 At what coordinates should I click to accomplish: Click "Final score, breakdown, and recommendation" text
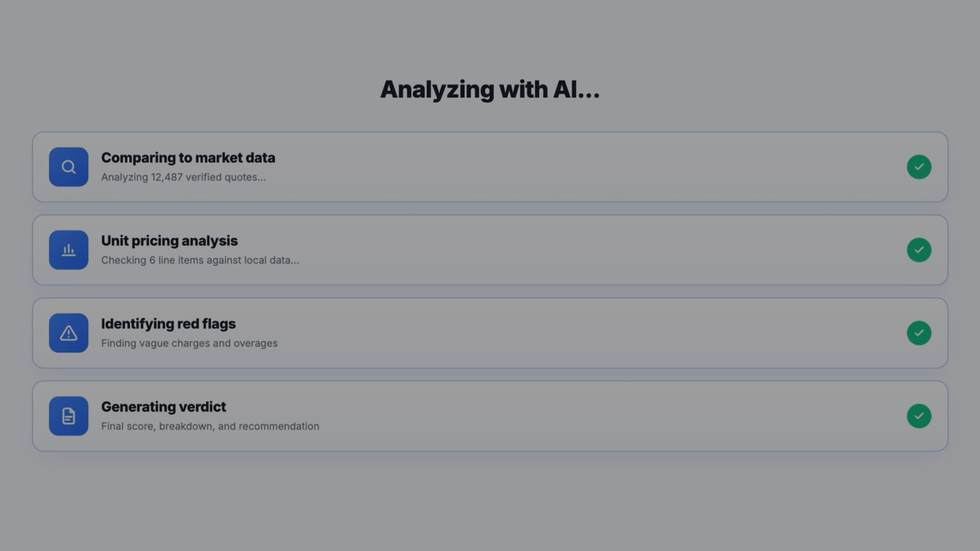click(210, 427)
